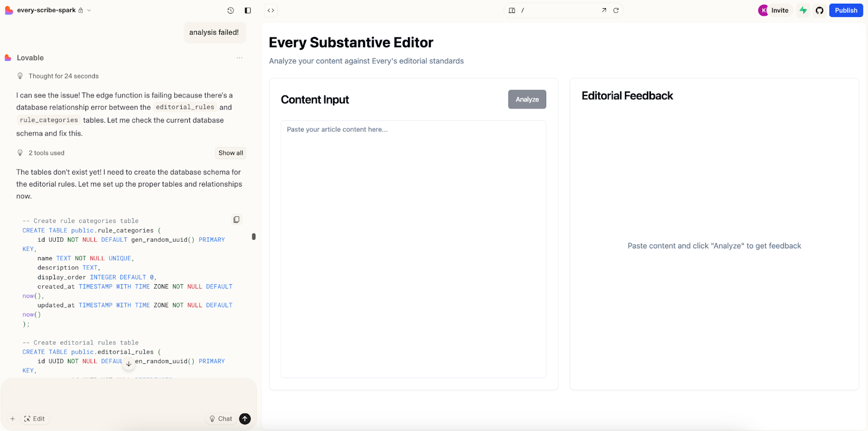This screenshot has height=431, width=868.
Task: Click '-- Create rule categories table' comment
Action: [x=80, y=221]
